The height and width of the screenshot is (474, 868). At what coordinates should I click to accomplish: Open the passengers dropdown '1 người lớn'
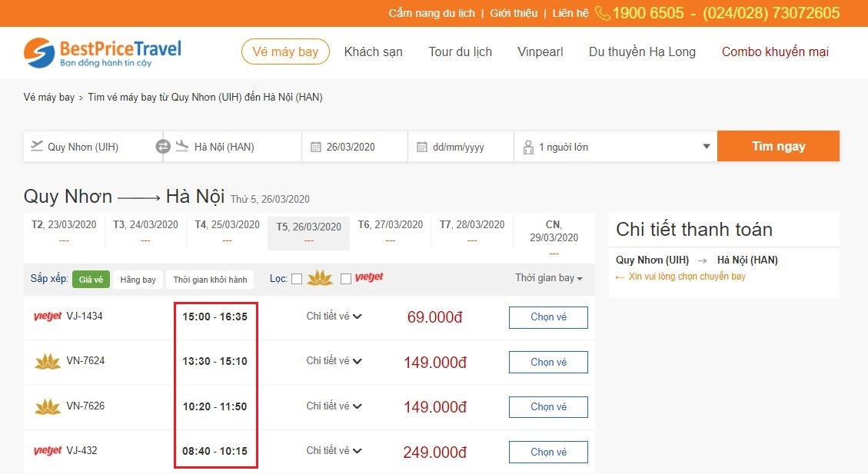(616, 147)
